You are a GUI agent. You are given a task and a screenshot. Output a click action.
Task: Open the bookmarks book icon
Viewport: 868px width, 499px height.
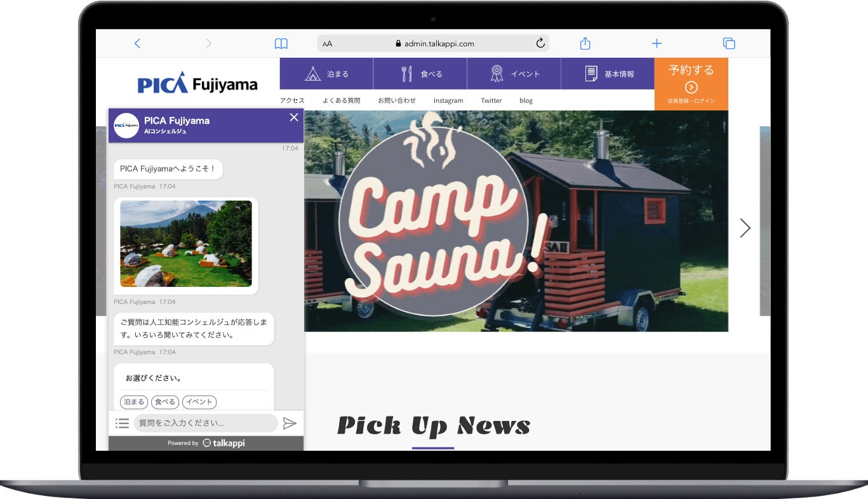(x=281, y=44)
